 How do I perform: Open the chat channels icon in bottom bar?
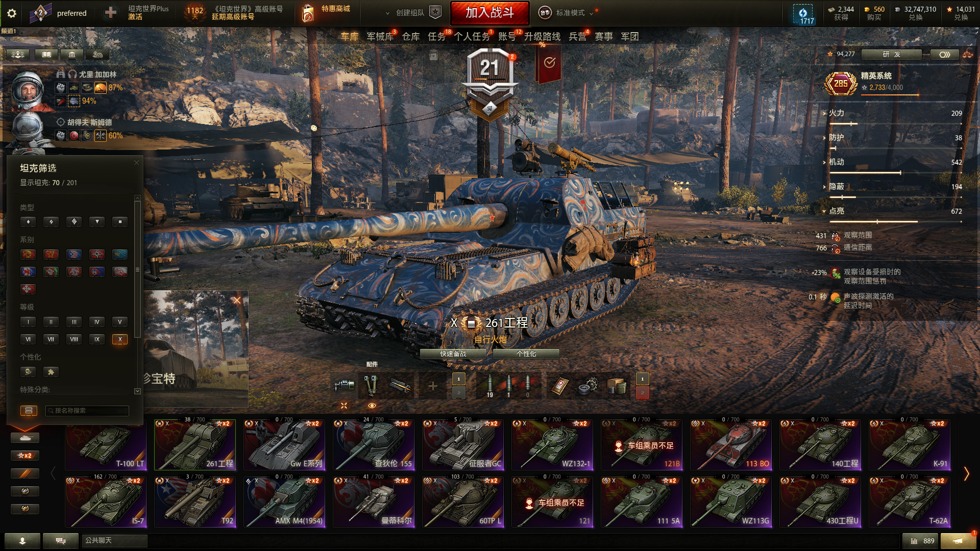tap(61, 541)
